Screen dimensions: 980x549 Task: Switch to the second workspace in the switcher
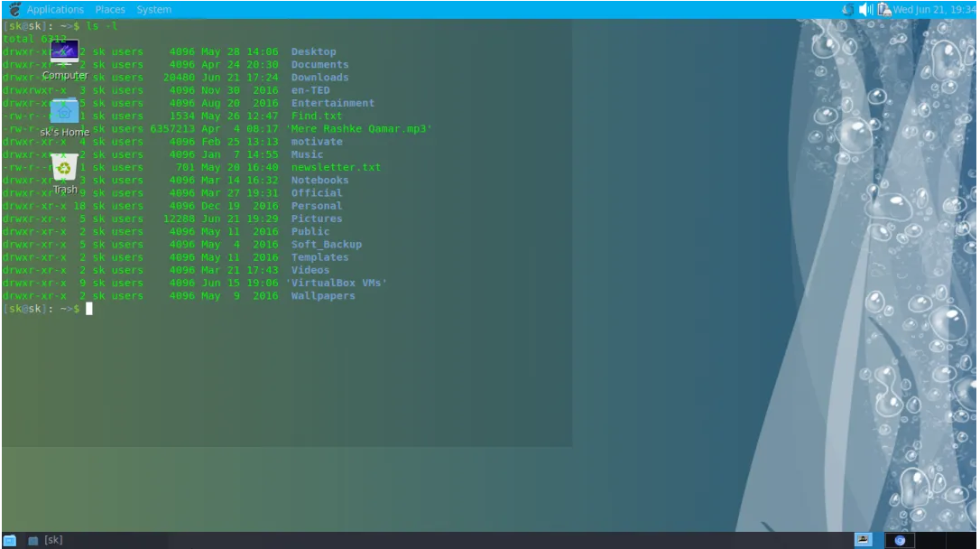coord(901,540)
